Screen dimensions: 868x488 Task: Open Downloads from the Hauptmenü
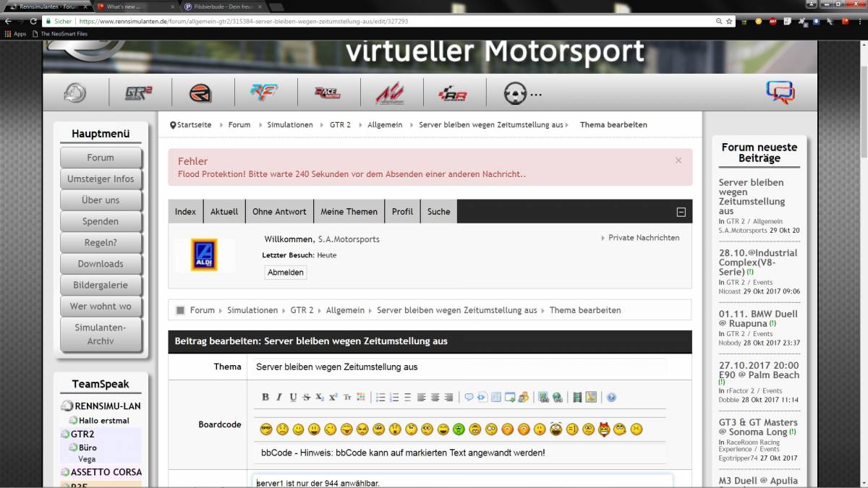pos(101,264)
